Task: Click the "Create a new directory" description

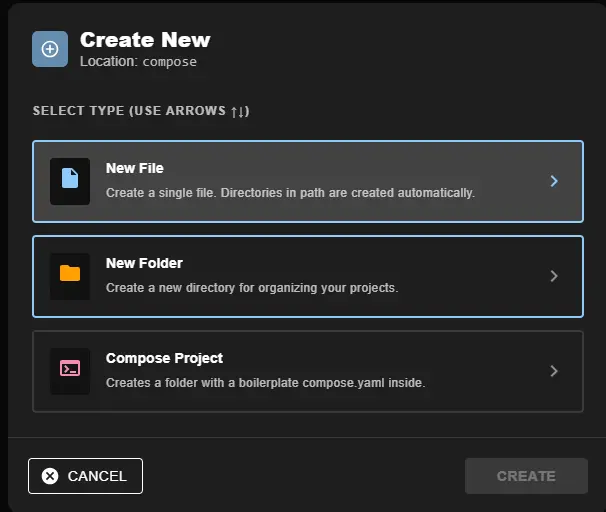Action: 252,288
